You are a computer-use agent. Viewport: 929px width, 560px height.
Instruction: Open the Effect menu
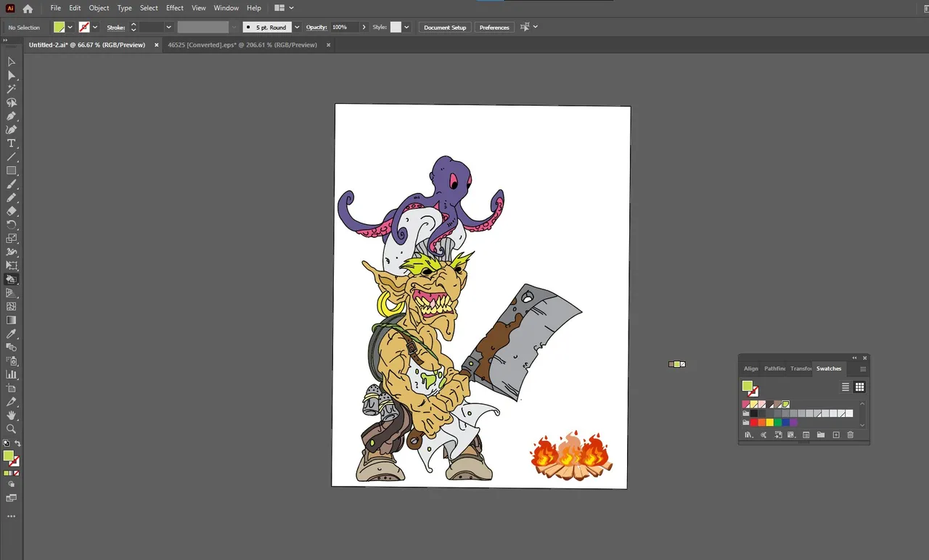tap(175, 8)
